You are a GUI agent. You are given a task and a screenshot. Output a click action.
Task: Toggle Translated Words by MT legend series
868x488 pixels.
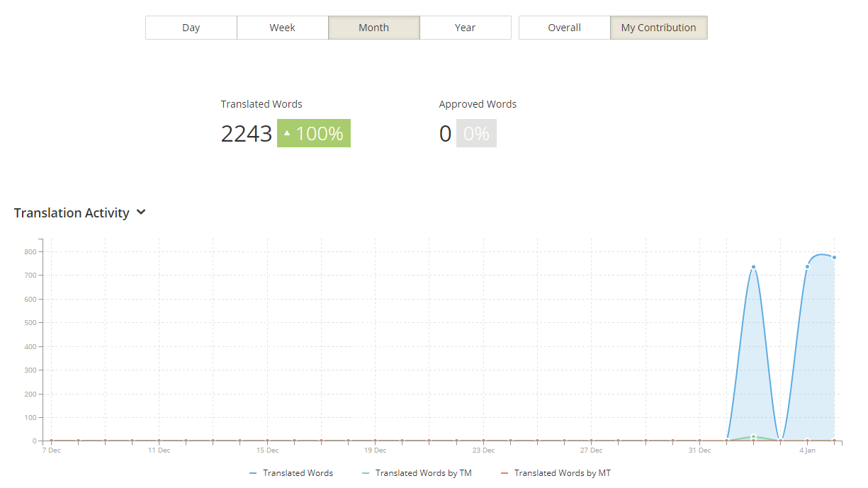(x=556, y=473)
